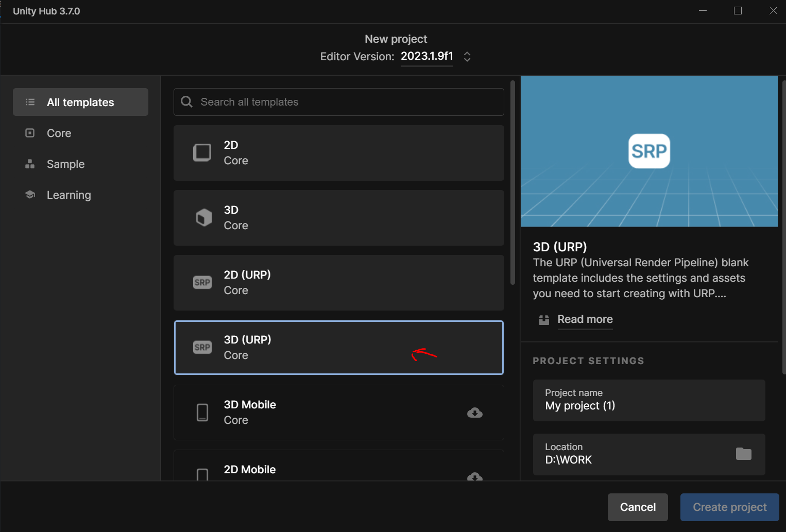The width and height of the screenshot is (786, 532).
Task: Open the Read more link
Action: point(585,319)
